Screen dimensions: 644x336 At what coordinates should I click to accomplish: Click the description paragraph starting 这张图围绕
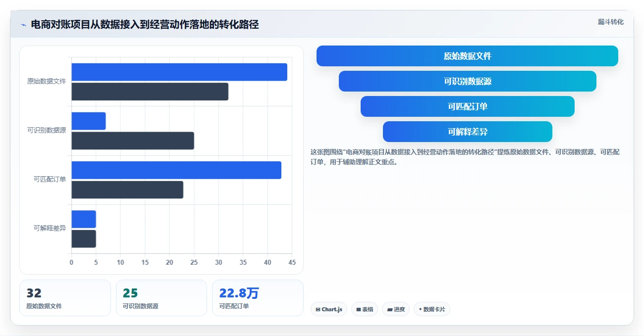pos(465,157)
